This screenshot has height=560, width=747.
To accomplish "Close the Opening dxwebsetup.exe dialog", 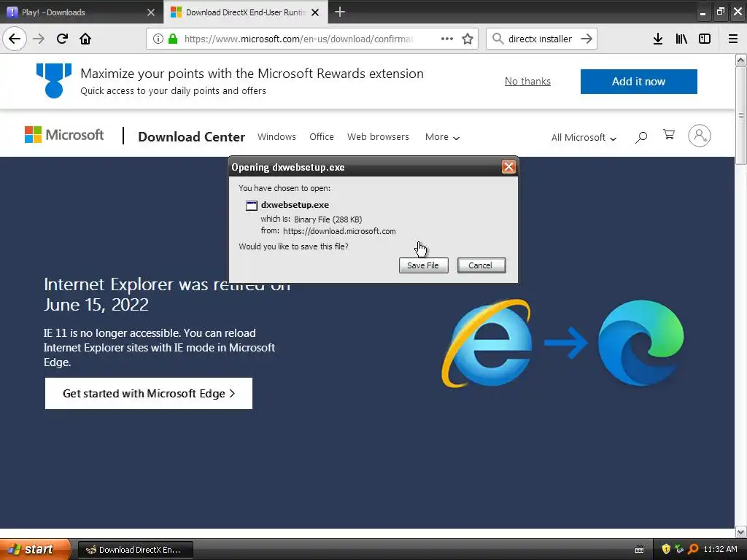I will (x=508, y=167).
